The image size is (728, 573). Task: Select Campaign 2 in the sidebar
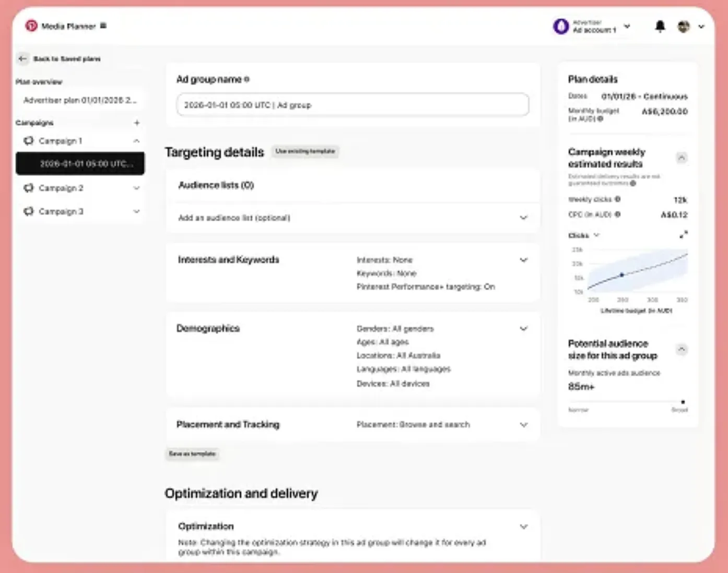(x=61, y=188)
